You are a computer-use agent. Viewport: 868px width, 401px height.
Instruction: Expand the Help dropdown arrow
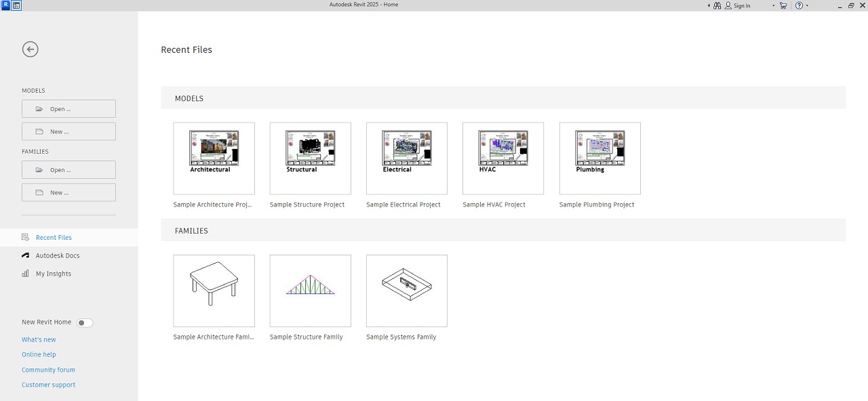[x=807, y=5]
